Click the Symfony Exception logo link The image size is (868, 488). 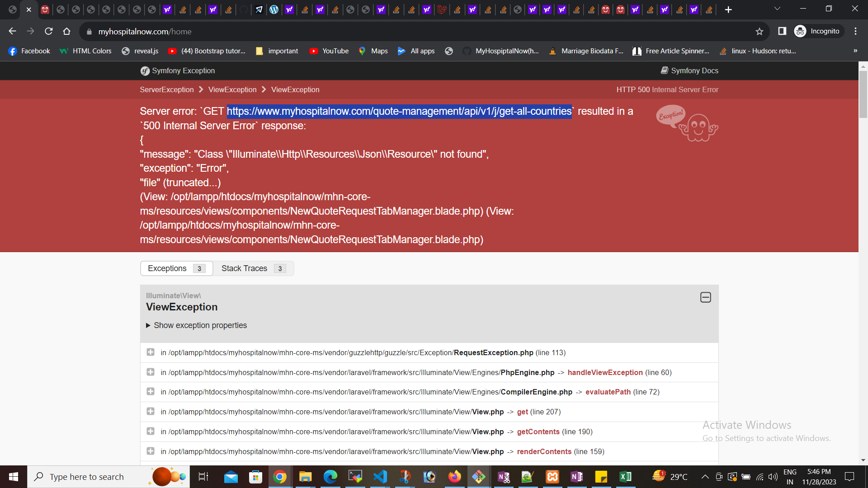pyautogui.click(x=178, y=70)
